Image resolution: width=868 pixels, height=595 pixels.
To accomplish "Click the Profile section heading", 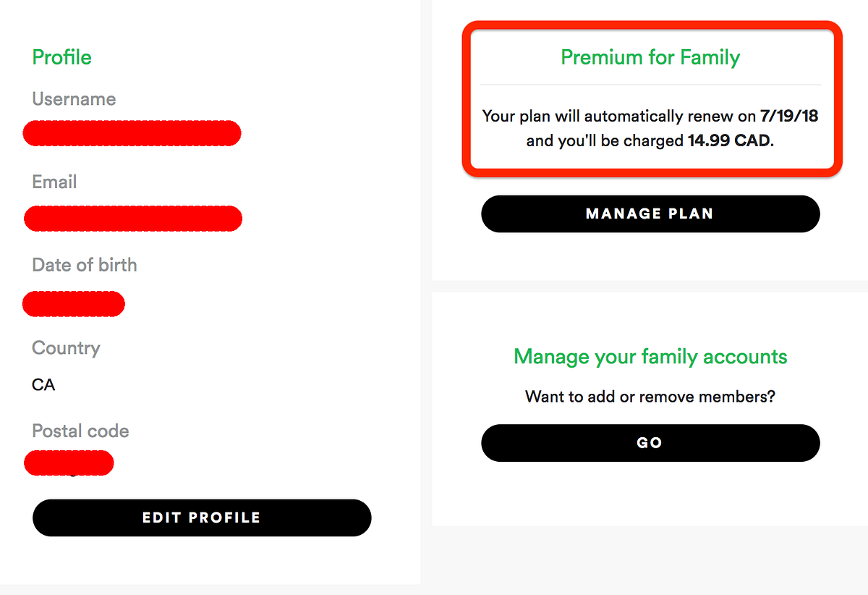I will [x=61, y=56].
